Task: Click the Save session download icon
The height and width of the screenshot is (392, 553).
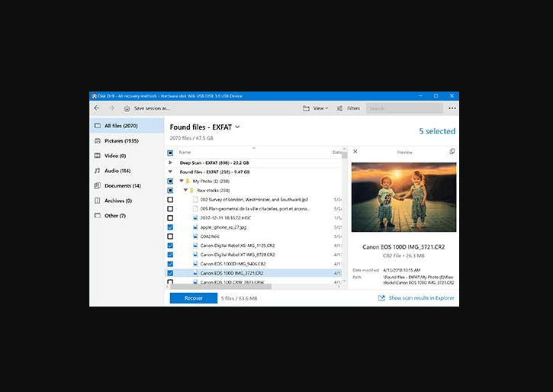Action: pos(127,108)
